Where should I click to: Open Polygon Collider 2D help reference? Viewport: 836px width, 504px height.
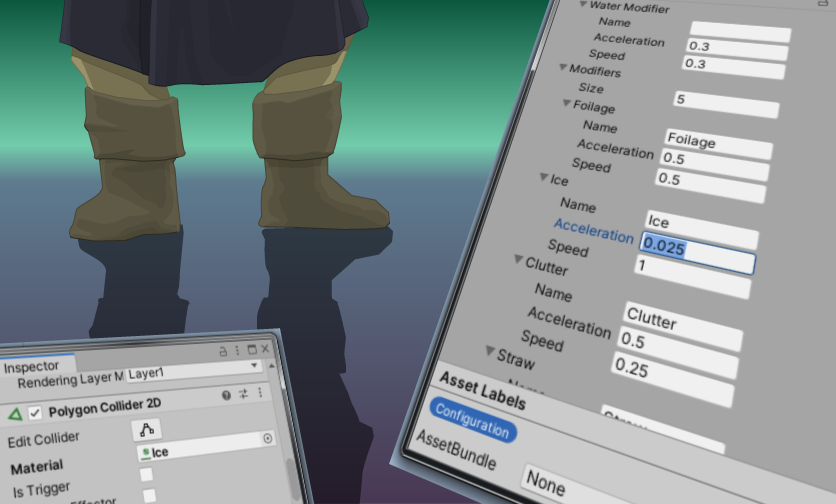(x=226, y=396)
